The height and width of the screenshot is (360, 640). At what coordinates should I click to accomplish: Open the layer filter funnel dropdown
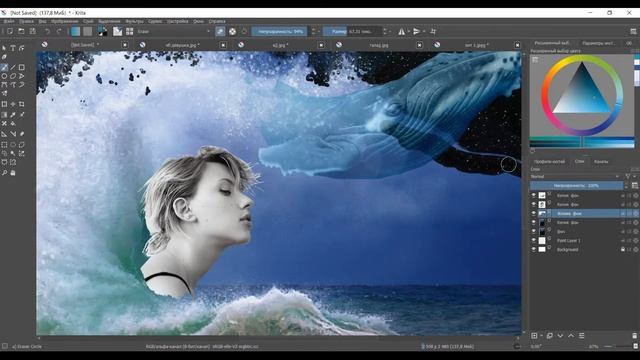tap(629, 177)
